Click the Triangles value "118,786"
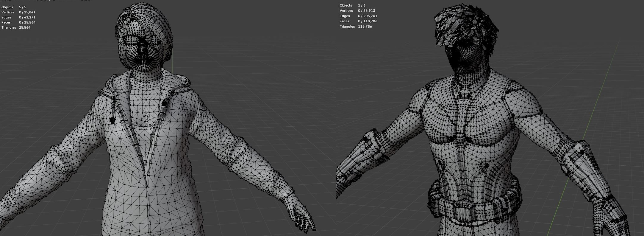644x236 pixels. click(365, 27)
